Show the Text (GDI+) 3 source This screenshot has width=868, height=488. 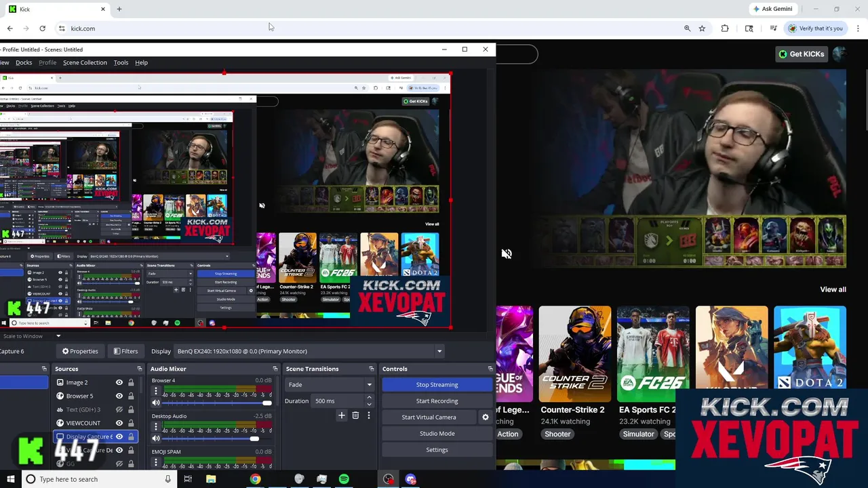119,409
